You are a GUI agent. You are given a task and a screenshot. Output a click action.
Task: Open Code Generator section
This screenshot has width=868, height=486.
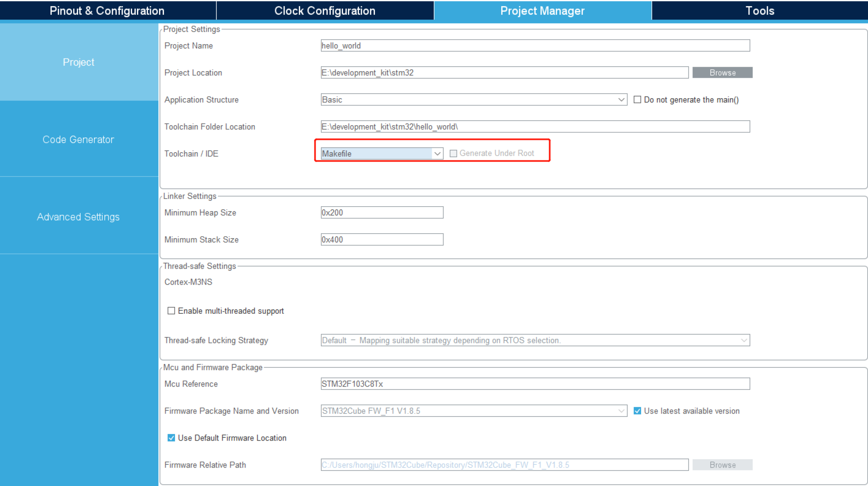(79, 139)
